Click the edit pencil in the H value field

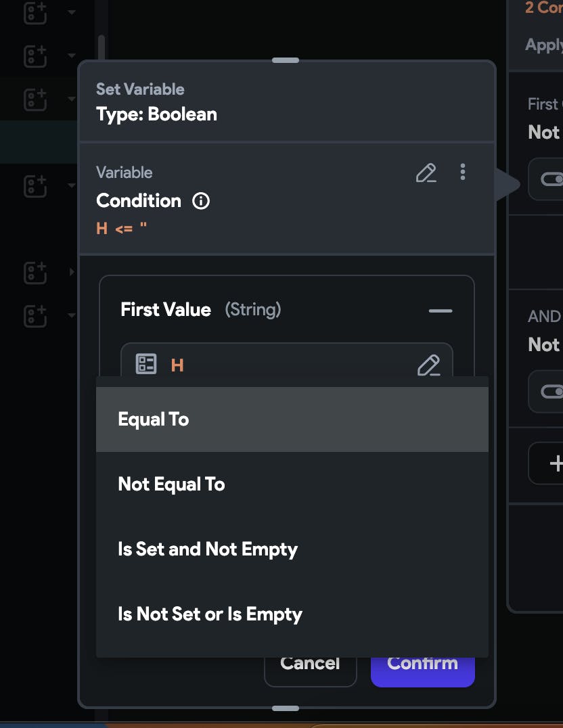[428, 365]
